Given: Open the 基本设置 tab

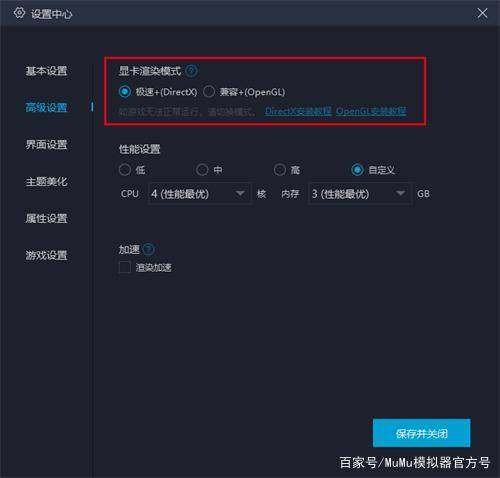Looking at the screenshot, I should coord(46,71).
